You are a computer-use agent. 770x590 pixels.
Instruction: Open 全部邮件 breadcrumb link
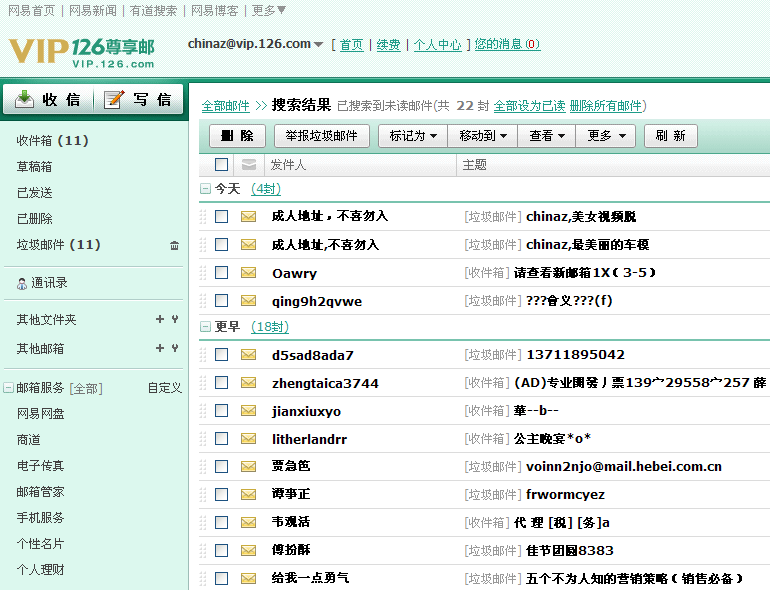point(225,106)
